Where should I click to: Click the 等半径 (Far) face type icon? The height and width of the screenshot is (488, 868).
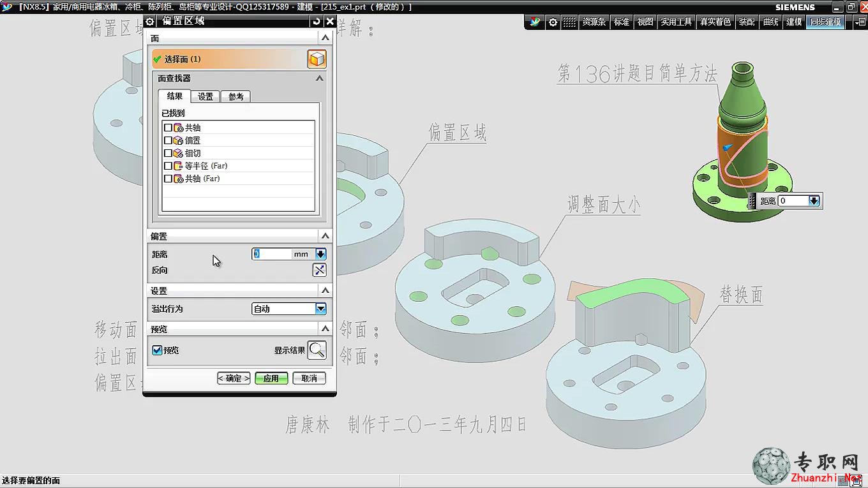tap(179, 166)
